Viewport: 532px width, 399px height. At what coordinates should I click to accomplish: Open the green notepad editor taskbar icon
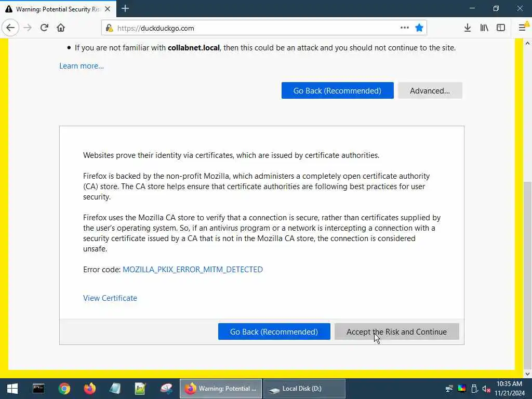[140, 389]
